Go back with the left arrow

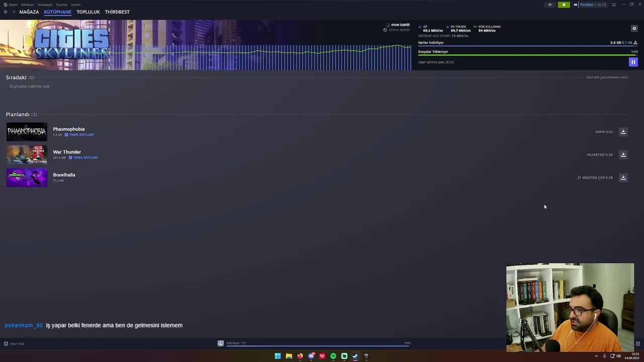[x=6, y=12]
